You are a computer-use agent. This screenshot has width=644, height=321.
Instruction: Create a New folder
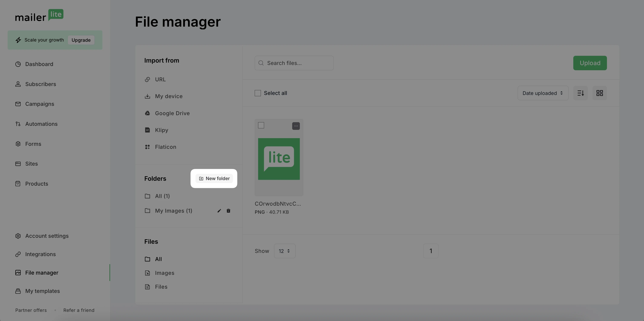tap(214, 179)
